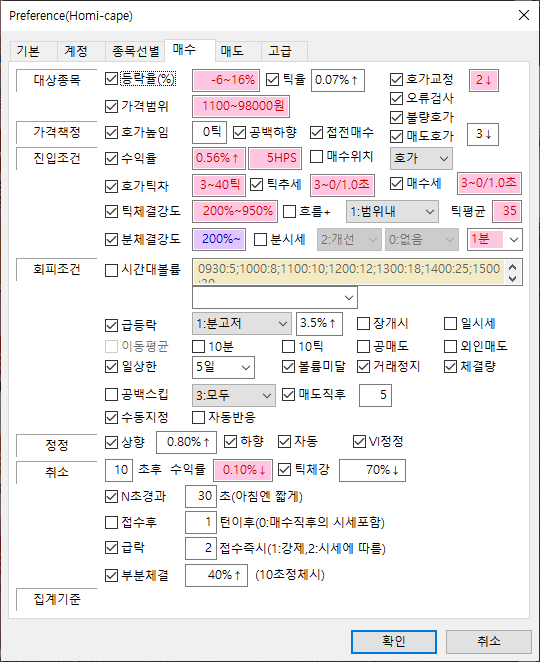Click the 매도호가 3↓ field
540x662 pixels.
coord(483,135)
